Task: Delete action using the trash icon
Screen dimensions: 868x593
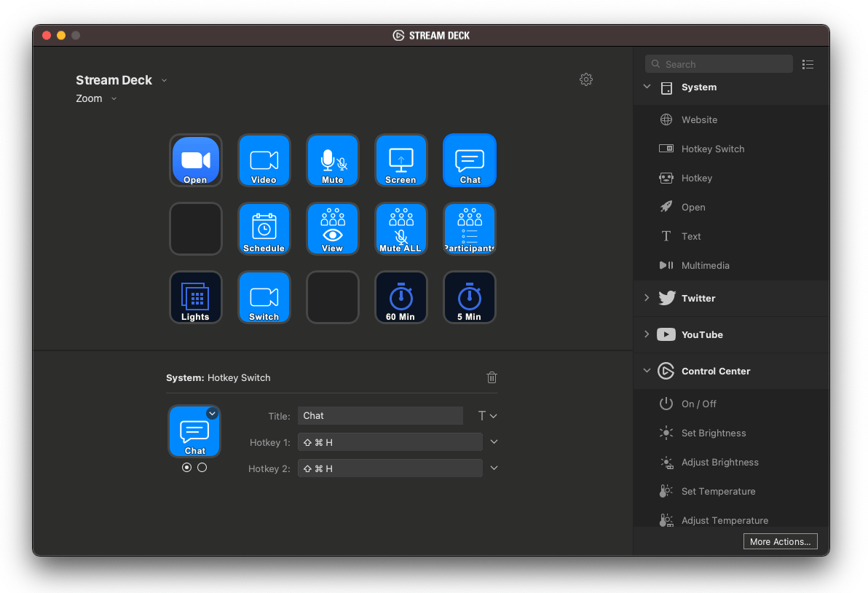Action: point(492,377)
